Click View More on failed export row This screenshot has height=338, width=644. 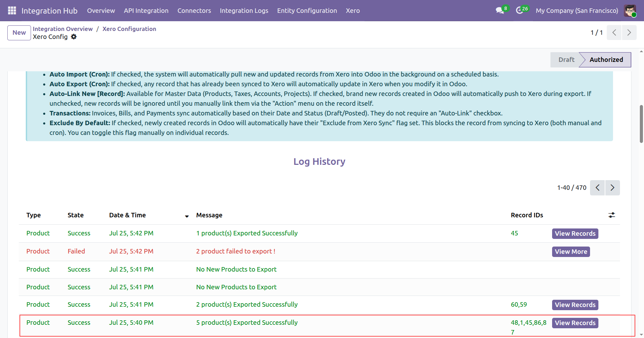point(571,252)
